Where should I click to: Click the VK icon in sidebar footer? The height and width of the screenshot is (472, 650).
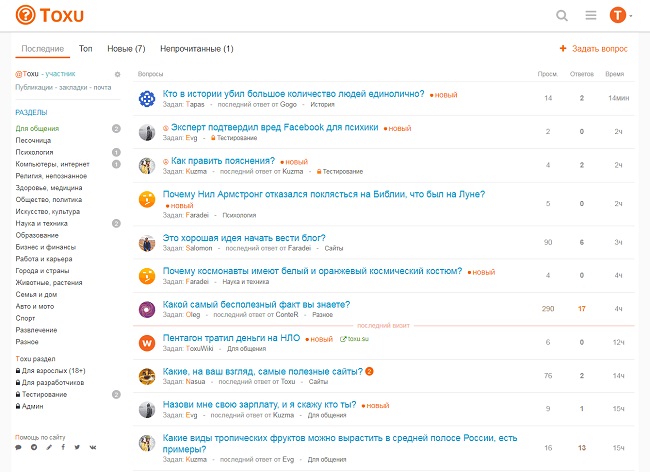[x=91, y=447]
